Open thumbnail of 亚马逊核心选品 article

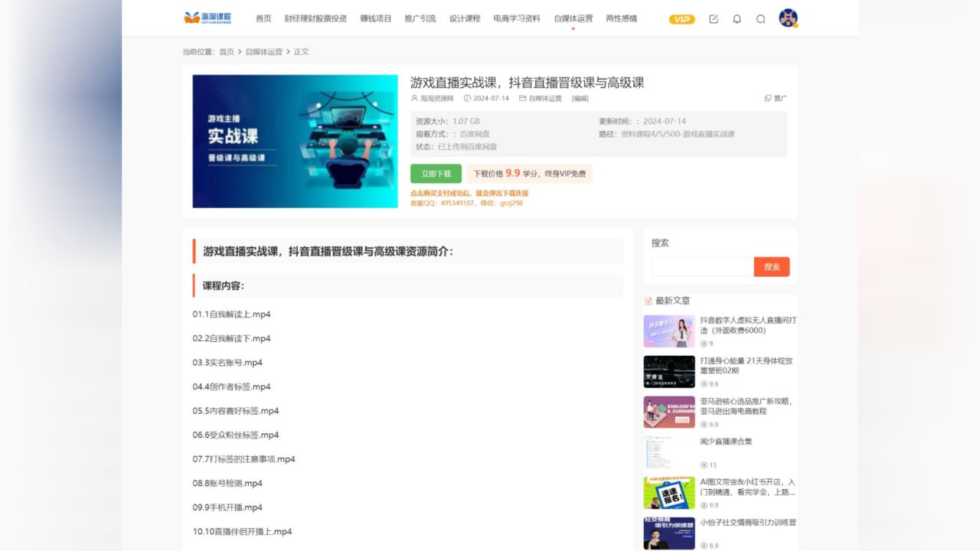(x=669, y=412)
